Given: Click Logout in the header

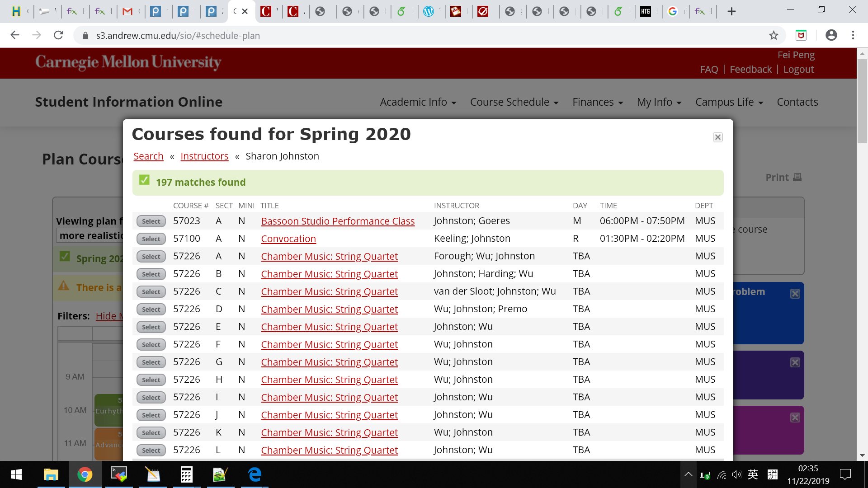Looking at the screenshot, I should [798, 69].
